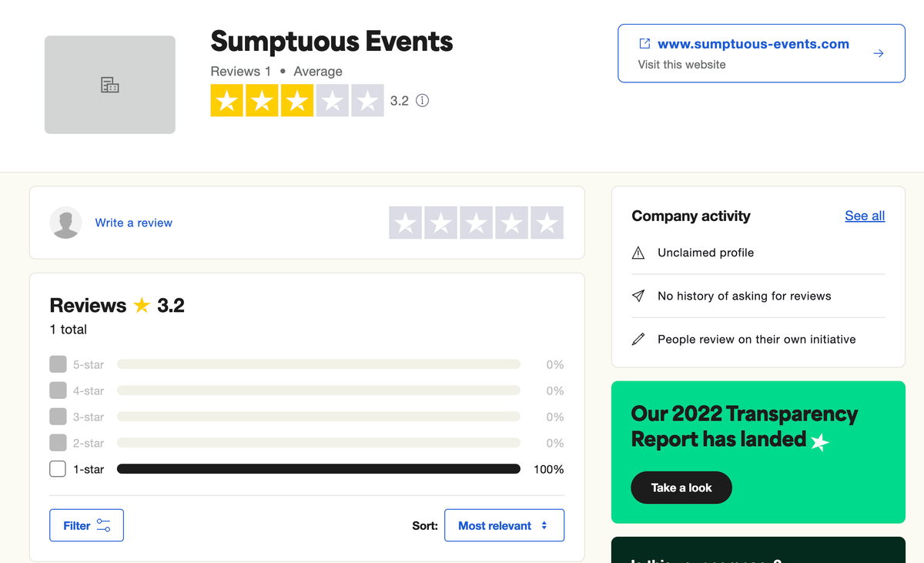The width and height of the screenshot is (924, 563).
Task: Open the 'Most relevant' sort dropdown
Action: (504, 525)
